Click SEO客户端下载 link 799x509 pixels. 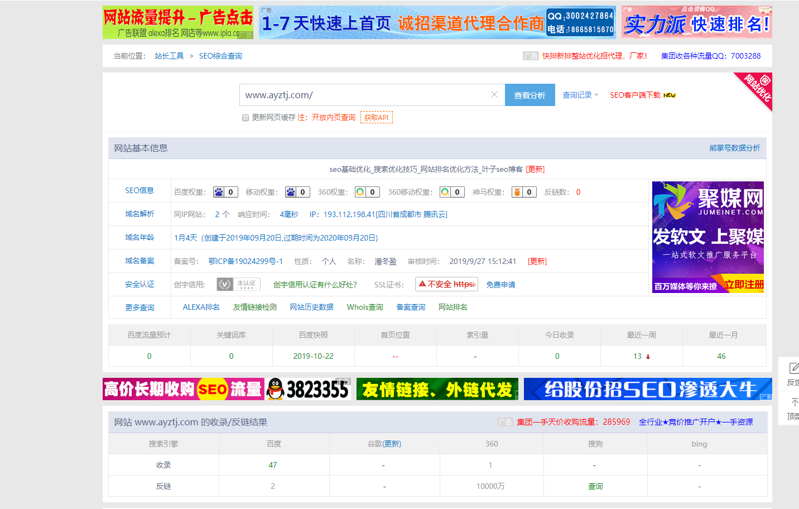(x=635, y=95)
